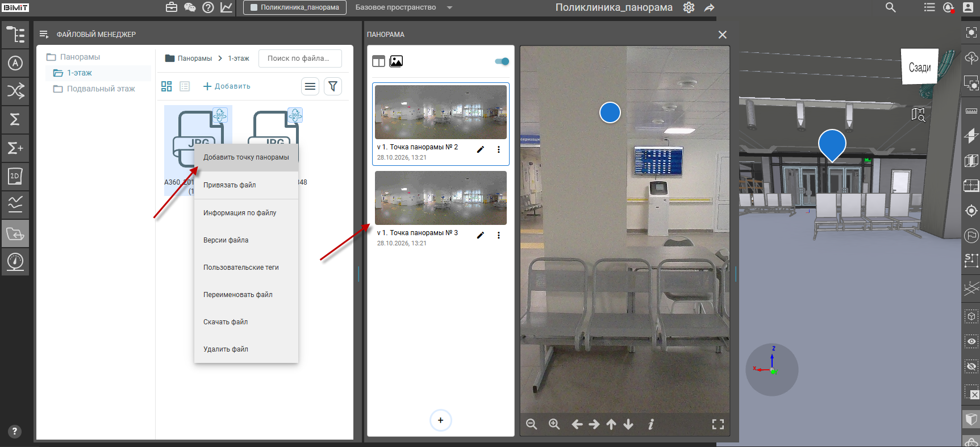Open the 2D drawings tool
The width and height of the screenshot is (980, 447).
point(15,176)
